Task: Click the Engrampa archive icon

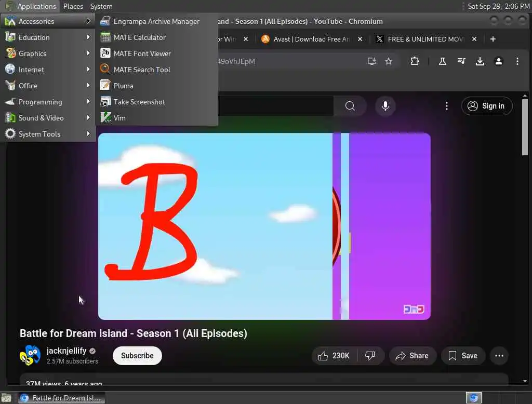Action: click(105, 21)
